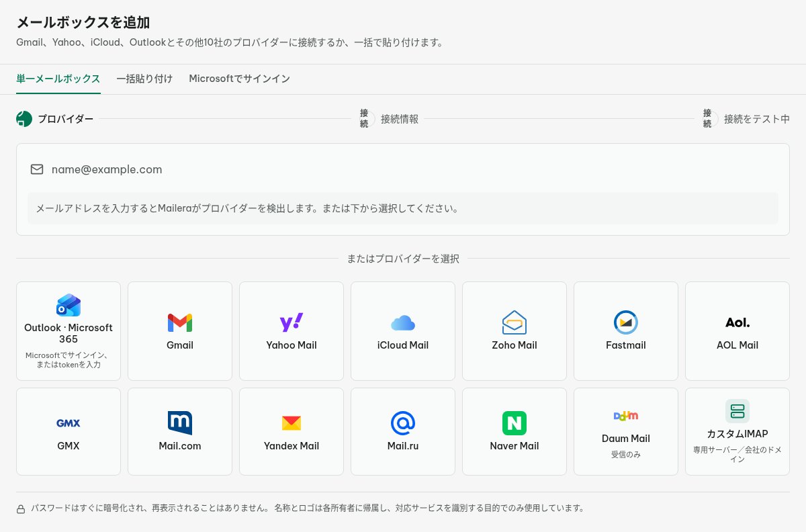
Task: Click the またはプロバイダーを選択 divider label
Action: 403,259
